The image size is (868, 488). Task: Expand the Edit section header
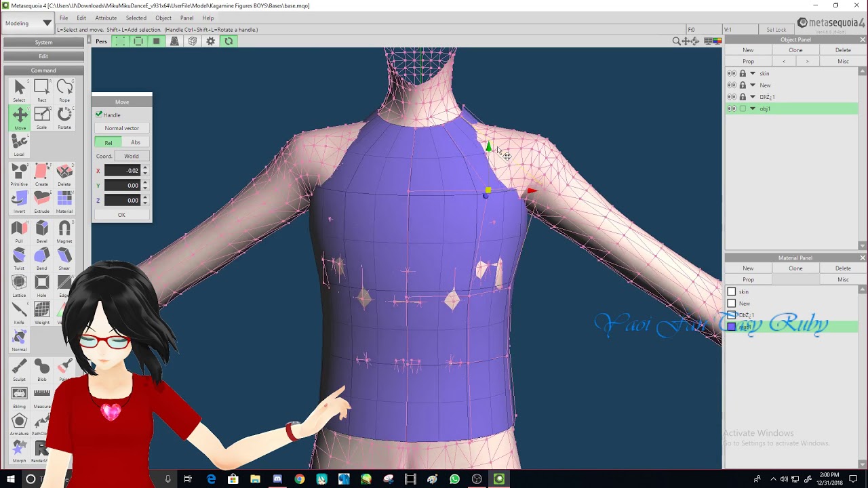[43, 56]
